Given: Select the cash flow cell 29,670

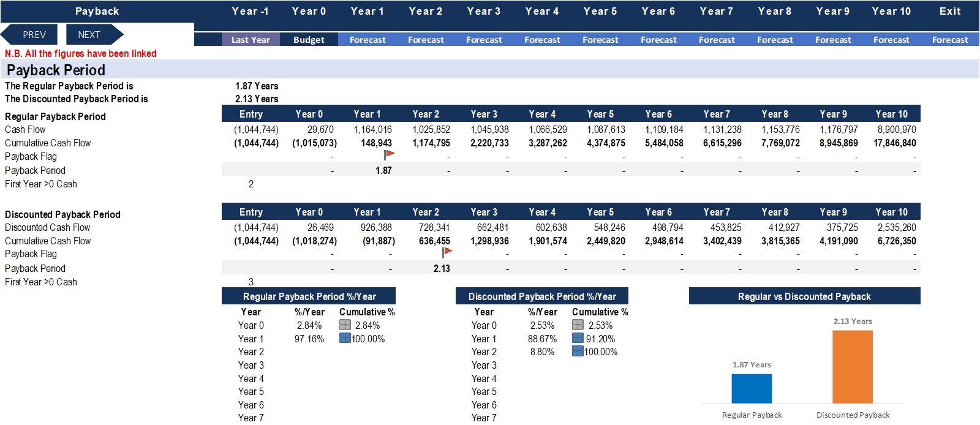Looking at the screenshot, I should click(x=320, y=129).
